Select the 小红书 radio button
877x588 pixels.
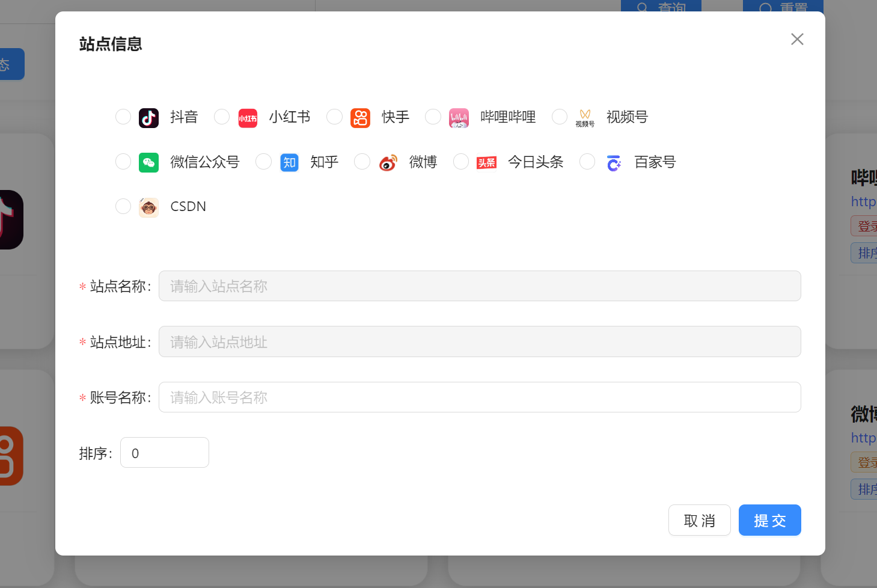coord(222,117)
